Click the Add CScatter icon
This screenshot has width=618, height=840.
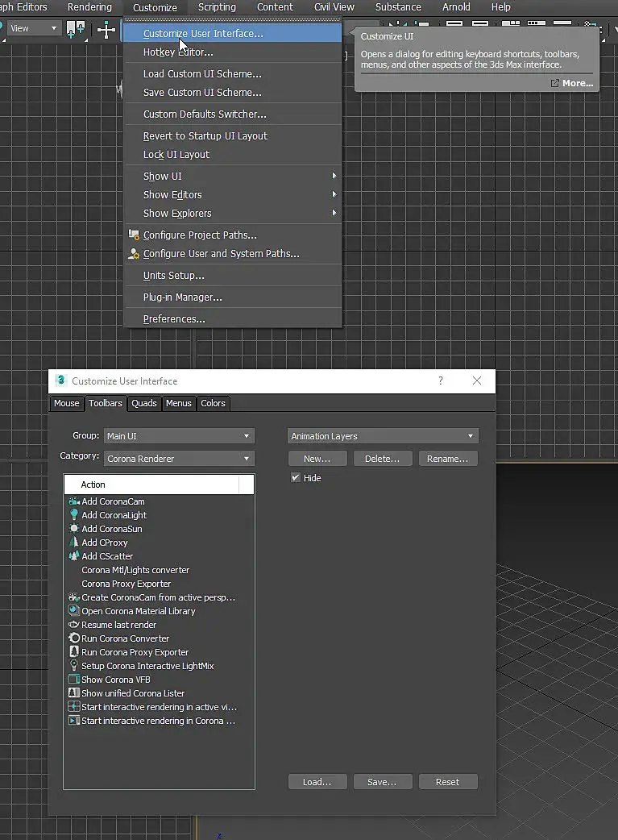click(74, 556)
